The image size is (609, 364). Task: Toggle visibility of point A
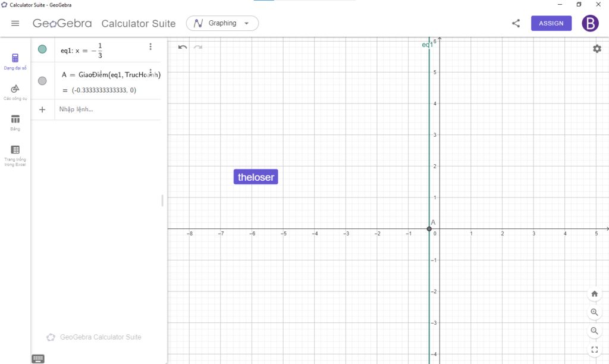coord(42,81)
